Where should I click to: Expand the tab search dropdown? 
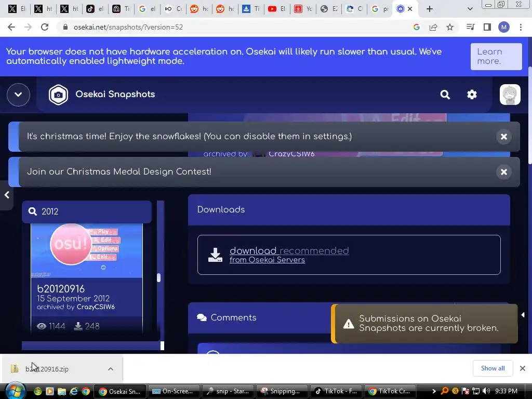pos(470,9)
